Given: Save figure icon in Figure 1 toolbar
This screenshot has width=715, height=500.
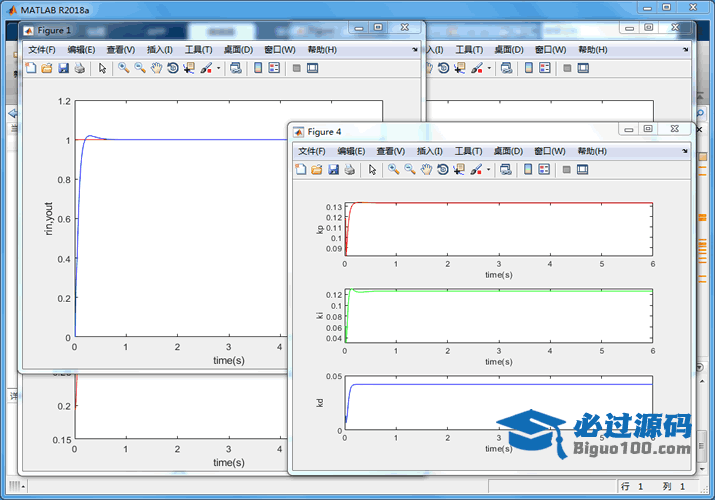Looking at the screenshot, I should pyautogui.click(x=63, y=68).
